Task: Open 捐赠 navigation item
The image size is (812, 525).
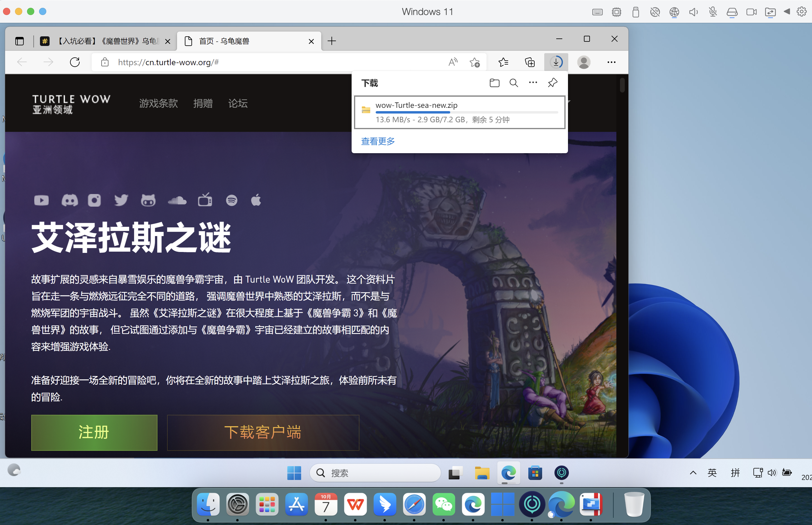Action: (x=203, y=103)
